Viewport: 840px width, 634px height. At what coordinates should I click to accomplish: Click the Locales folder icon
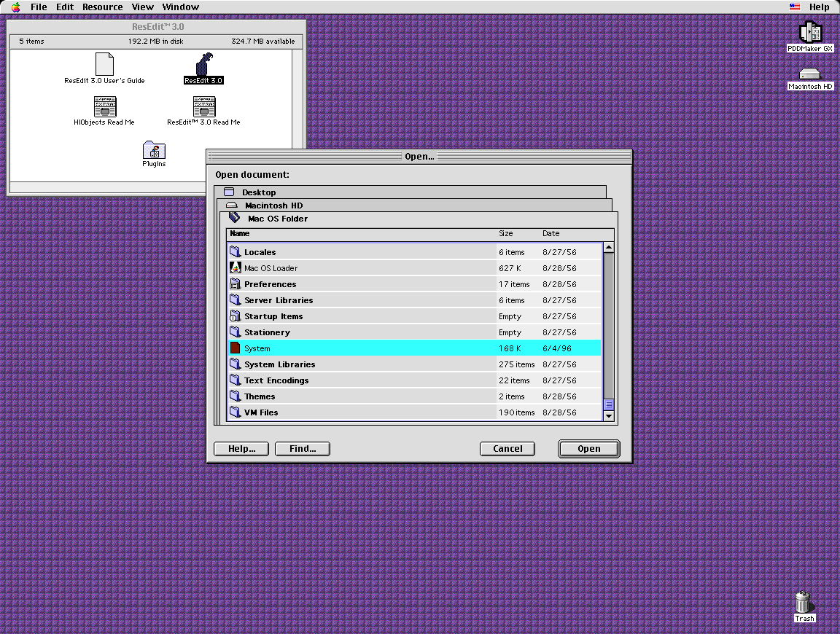coord(235,251)
